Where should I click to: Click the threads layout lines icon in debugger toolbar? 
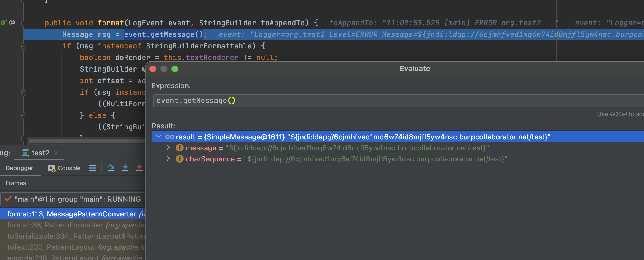[93, 168]
